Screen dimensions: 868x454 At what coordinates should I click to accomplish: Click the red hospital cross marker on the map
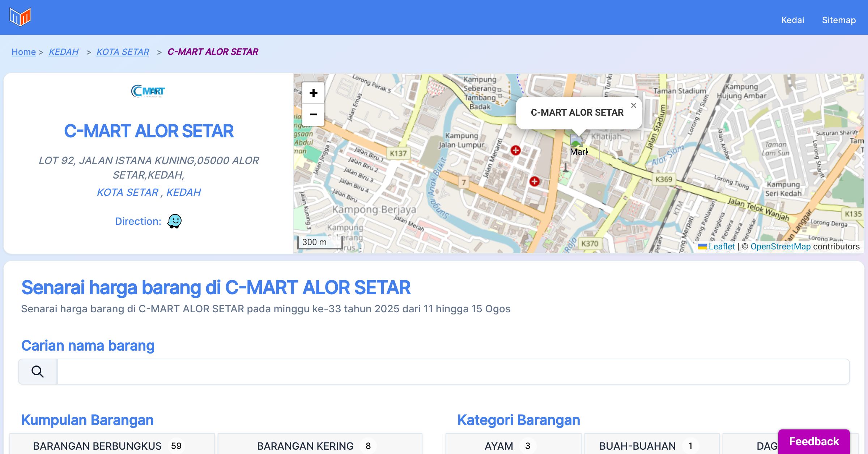pyautogui.click(x=515, y=150)
